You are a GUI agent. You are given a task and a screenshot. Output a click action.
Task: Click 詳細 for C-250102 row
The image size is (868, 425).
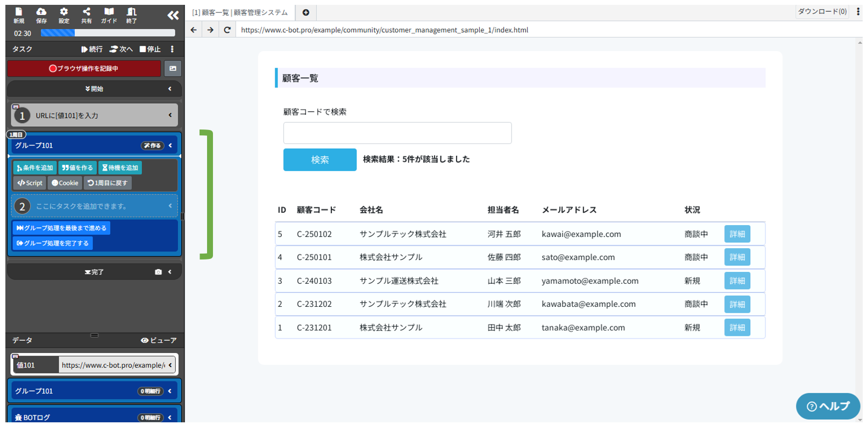pyautogui.click(x=737, y=234)
